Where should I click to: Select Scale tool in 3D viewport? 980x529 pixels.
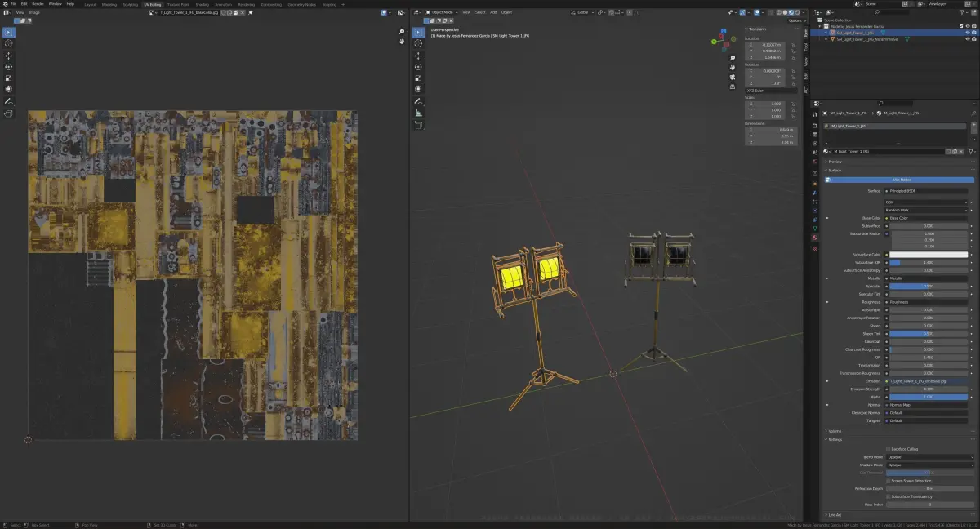pyautogui.click(x=418, y=78)
